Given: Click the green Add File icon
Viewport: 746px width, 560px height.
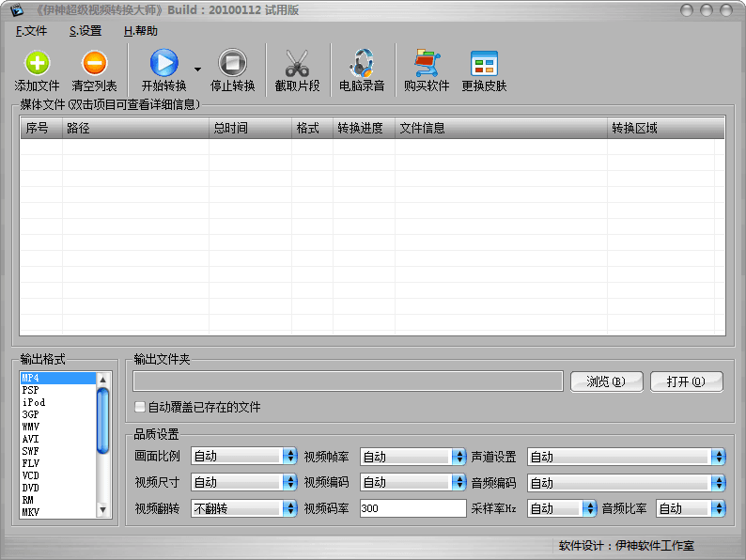Looking at the screenshot, I should tap(37, 64).
